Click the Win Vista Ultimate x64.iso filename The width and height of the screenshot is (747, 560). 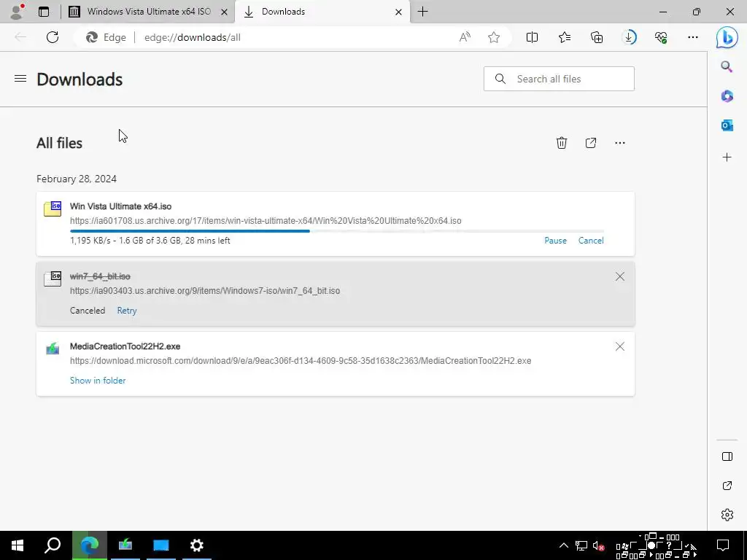click(x=120, y=206)
